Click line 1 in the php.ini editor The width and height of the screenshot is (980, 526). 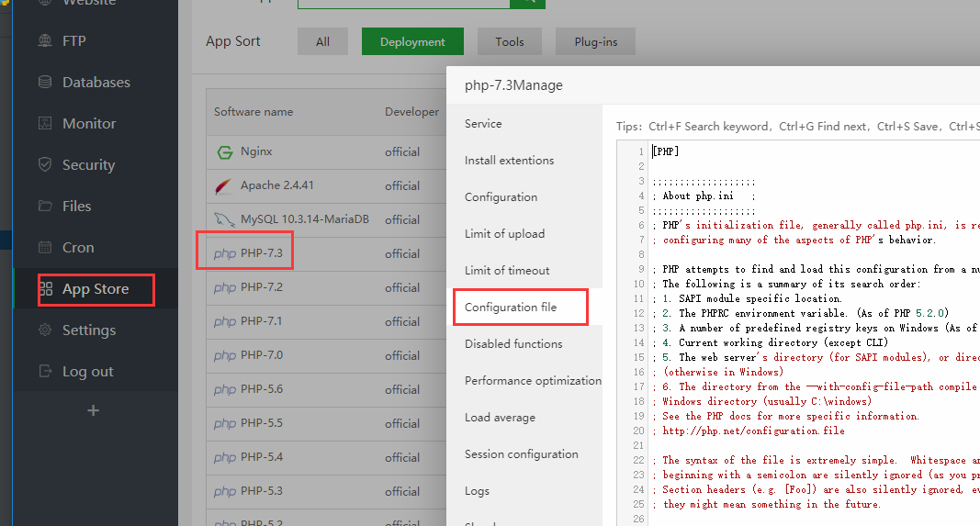click(x=735, y=151)
